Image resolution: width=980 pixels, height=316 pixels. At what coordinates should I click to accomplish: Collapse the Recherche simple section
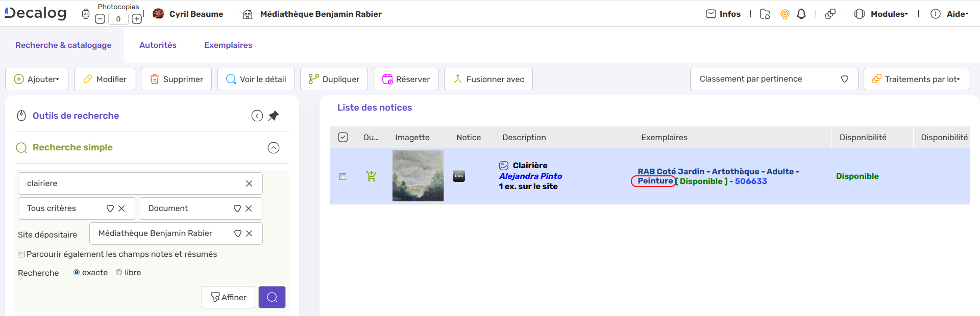point(274,148)
